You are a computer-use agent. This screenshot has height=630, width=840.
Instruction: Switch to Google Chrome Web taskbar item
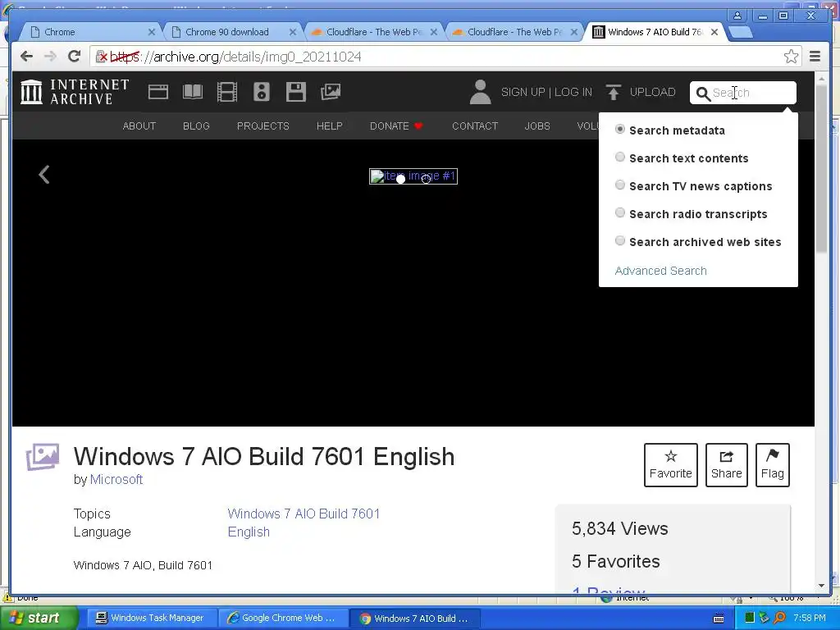[282, 618]
